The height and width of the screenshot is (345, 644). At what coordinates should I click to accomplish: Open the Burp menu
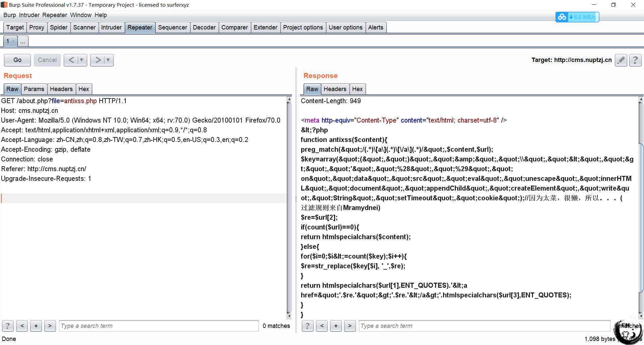coord(10,15)
